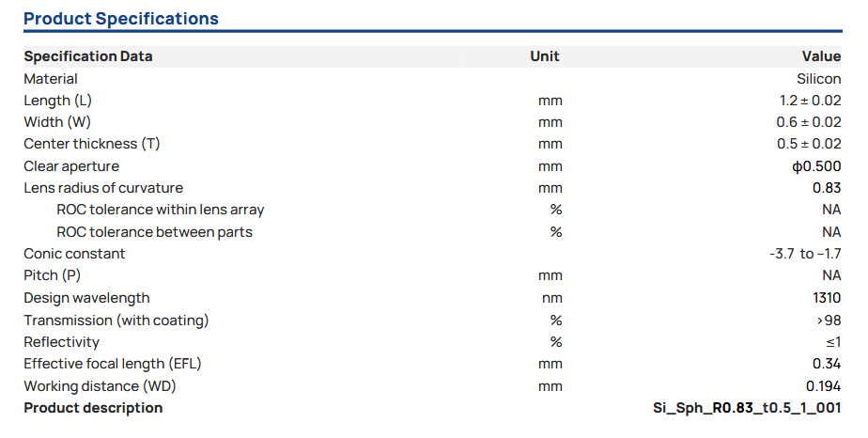The width and height of the screenshot is (868, 438).
Task: Click the Reflectivity ≤1 value
Action: (x=833, y=342)
